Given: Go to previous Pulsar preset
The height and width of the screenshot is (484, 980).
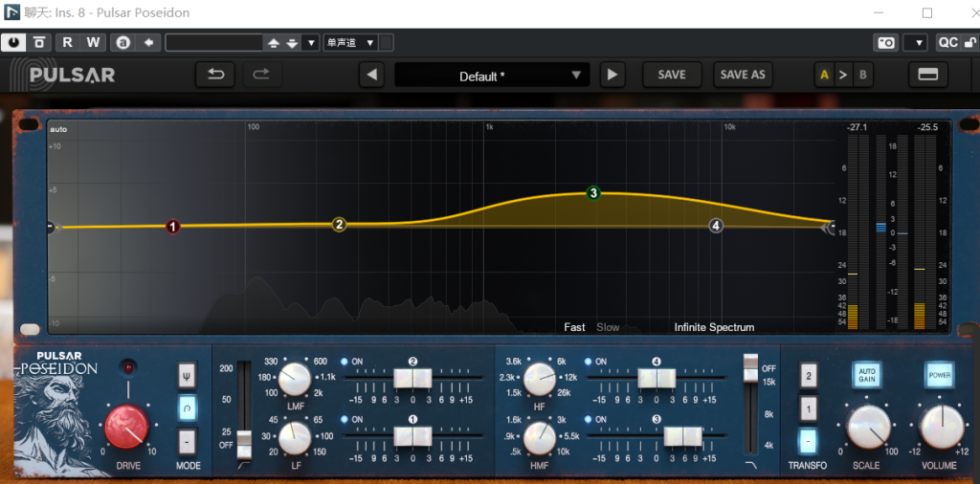Looking at the screenshot, I should tap(372, 75).
